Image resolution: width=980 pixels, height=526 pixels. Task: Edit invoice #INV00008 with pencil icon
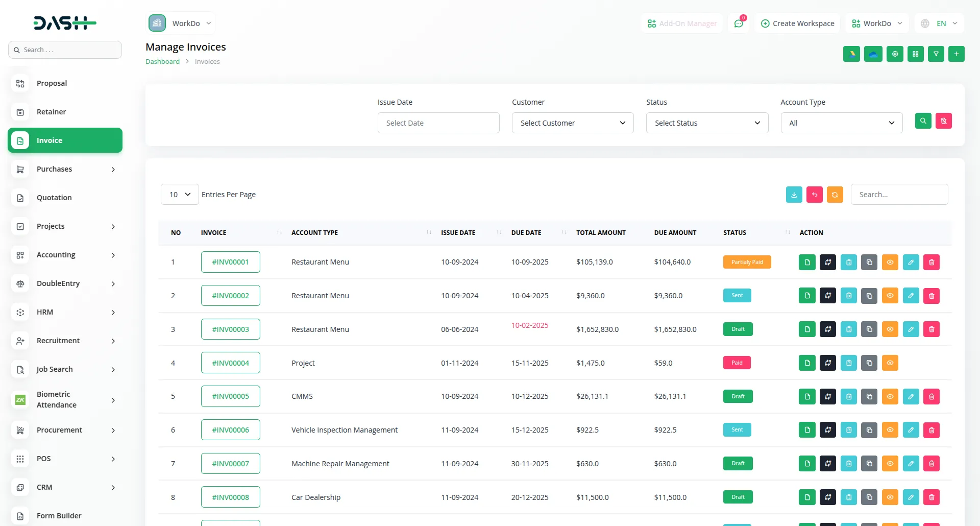click(x=911, y=497)
